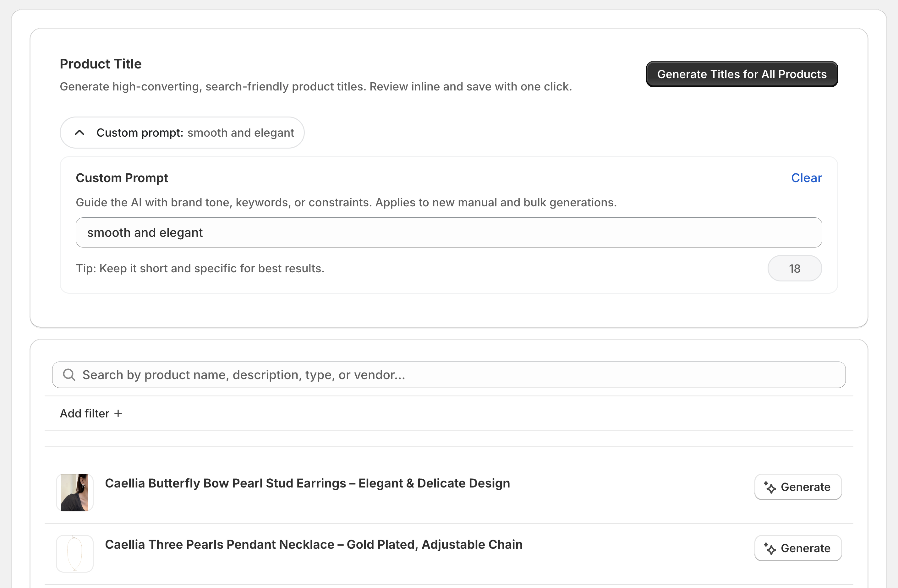Click the 18 character count badge
Screen dimensions: 898x588
pyautogui.click(x=795, y=268)
